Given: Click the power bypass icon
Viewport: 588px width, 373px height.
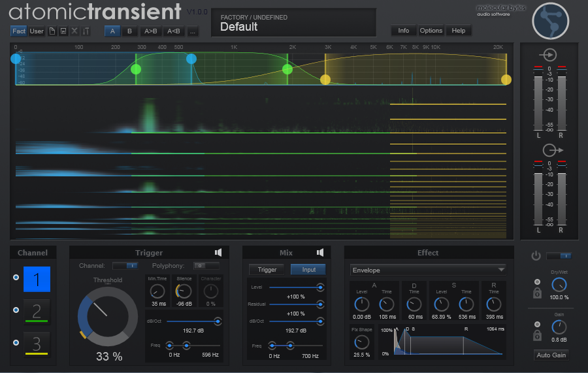Looking at the screenshot, I should pos(536,256).
